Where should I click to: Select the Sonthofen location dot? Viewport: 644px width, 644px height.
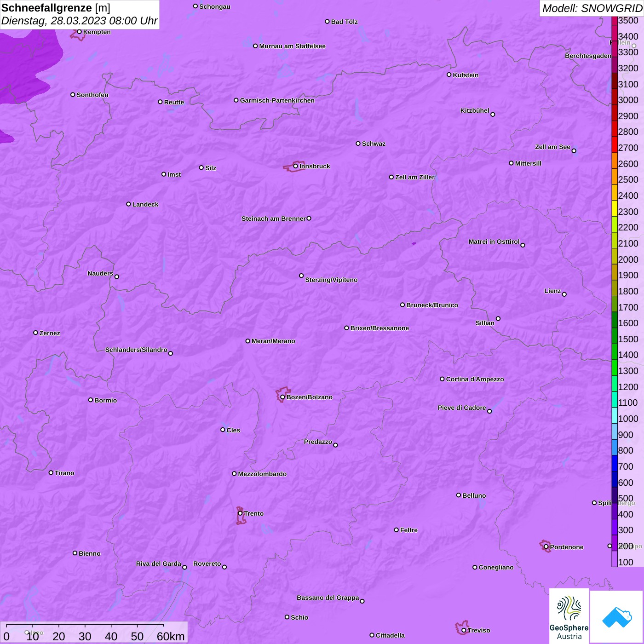tap(73, 95)
